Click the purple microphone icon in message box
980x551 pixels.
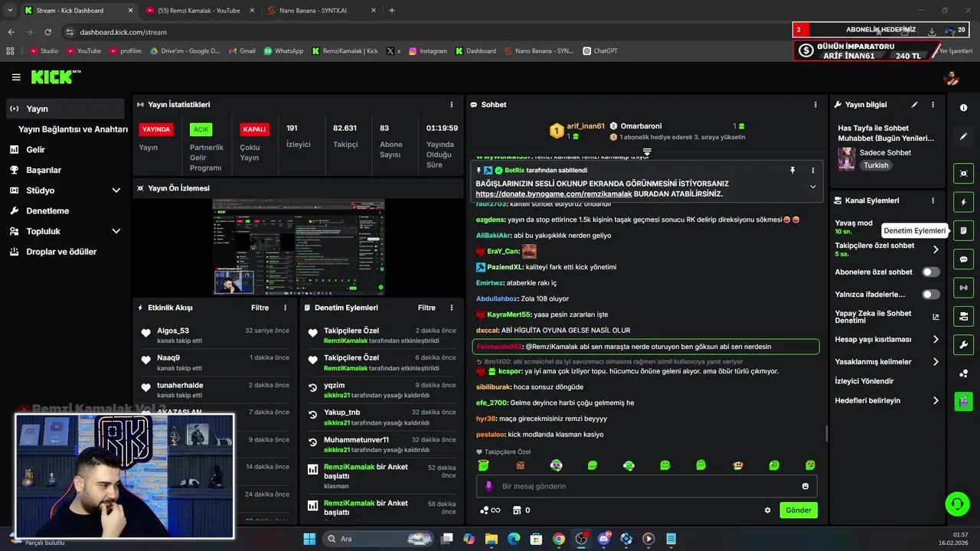click(488, 486)
